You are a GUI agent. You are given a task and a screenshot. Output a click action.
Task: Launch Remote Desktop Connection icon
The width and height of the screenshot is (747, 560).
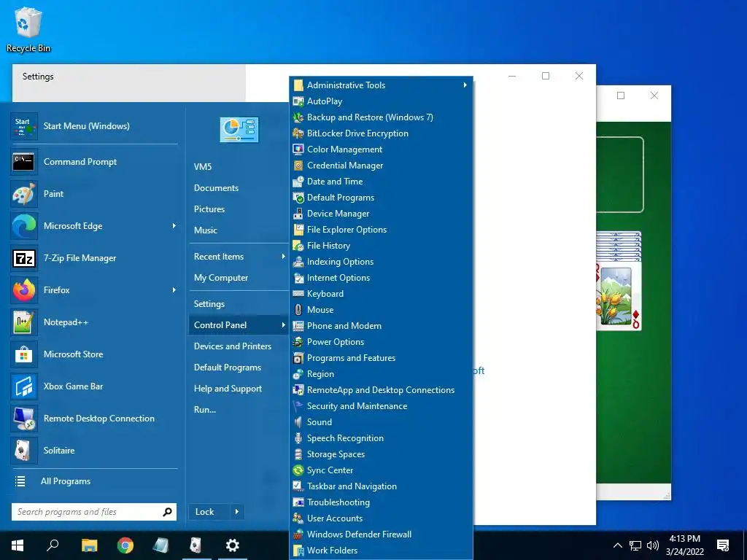(x=24, y=418)
